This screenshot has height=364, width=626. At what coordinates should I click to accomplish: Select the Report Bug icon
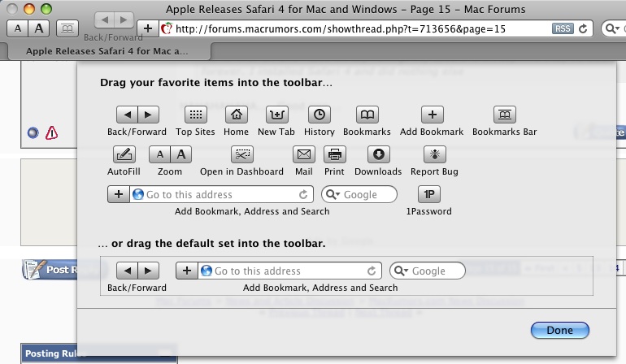click(x=435, y=154)
